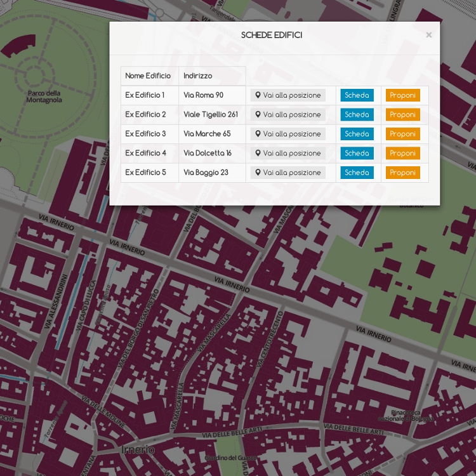Click the Irnerio district label on map
476x476 pixels.
click(138, 449)
